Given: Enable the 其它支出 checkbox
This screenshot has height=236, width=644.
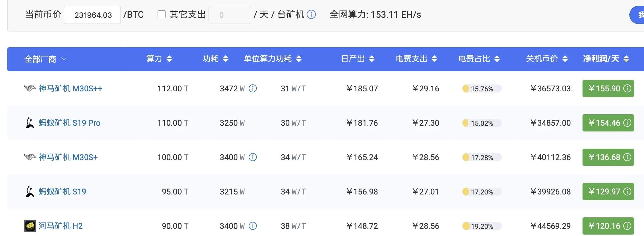Looking at the screenshot, I should (162, 14).
